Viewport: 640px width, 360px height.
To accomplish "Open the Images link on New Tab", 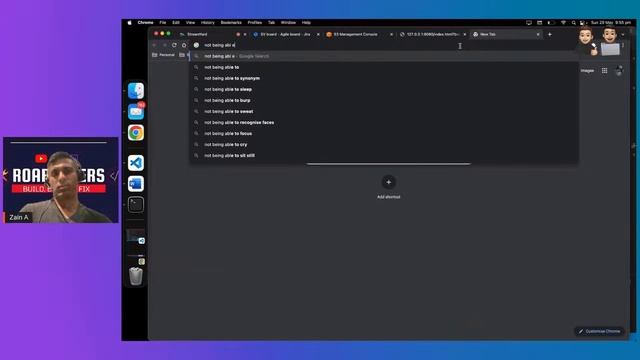I will click(x=587, y=71).
